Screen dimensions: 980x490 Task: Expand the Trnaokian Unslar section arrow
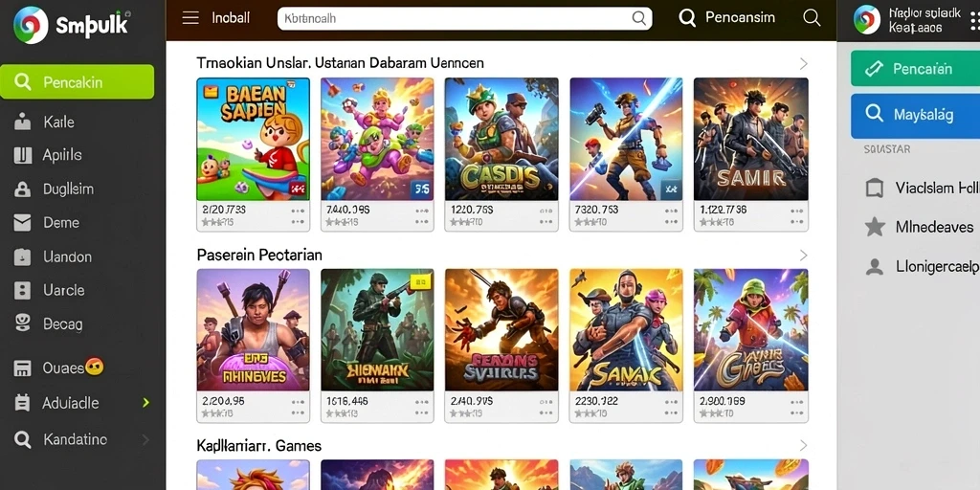tap(803, 63)
